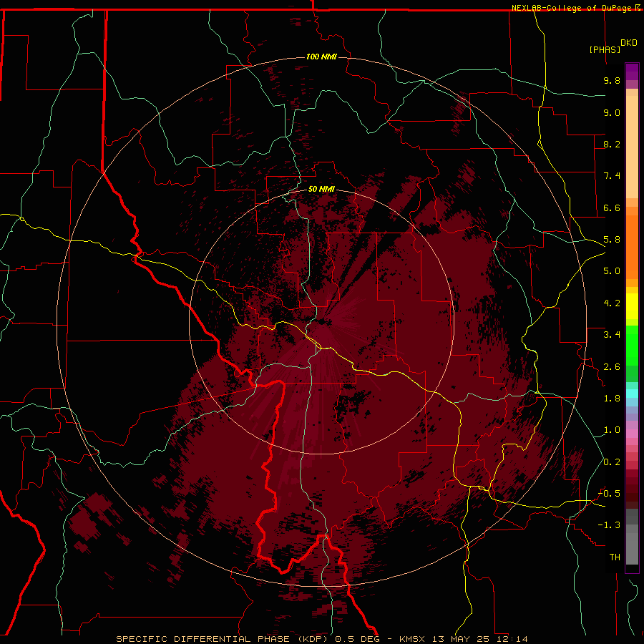Click the 100 NMI range ring label
This screenshot has height=644, width=644.
coord(321,57)
